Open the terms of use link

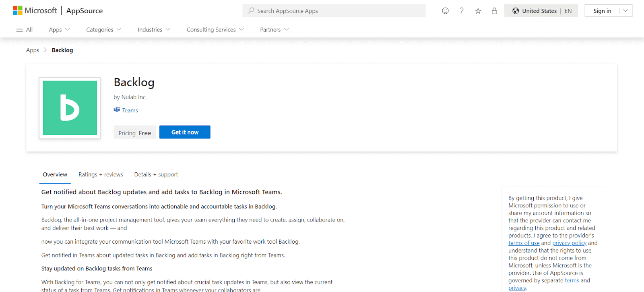coord(524,243)
